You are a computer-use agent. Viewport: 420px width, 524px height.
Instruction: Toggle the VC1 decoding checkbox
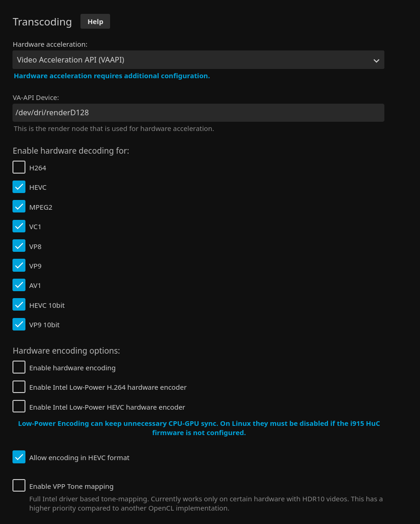(x=19, y=226)
